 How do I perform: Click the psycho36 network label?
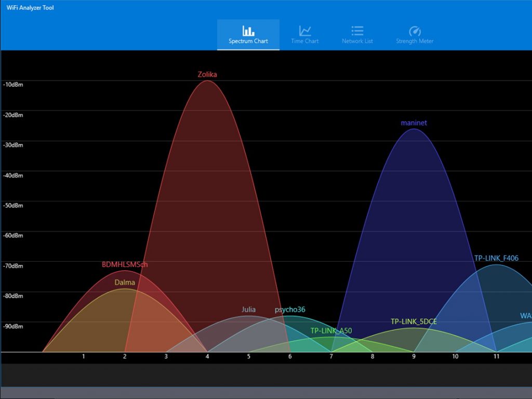coord(290,310)
